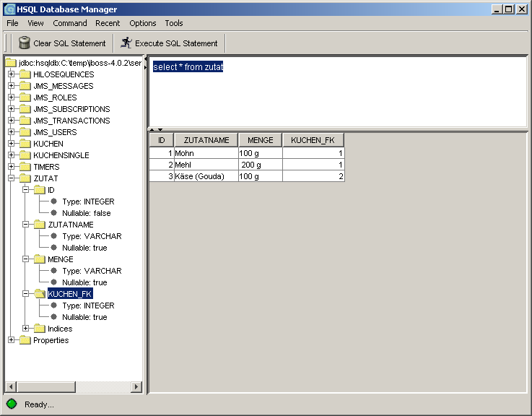The height and width of the screenshot is (416, 532).
Task: Click the running man Execute icon
Action: tap(126, 43)
